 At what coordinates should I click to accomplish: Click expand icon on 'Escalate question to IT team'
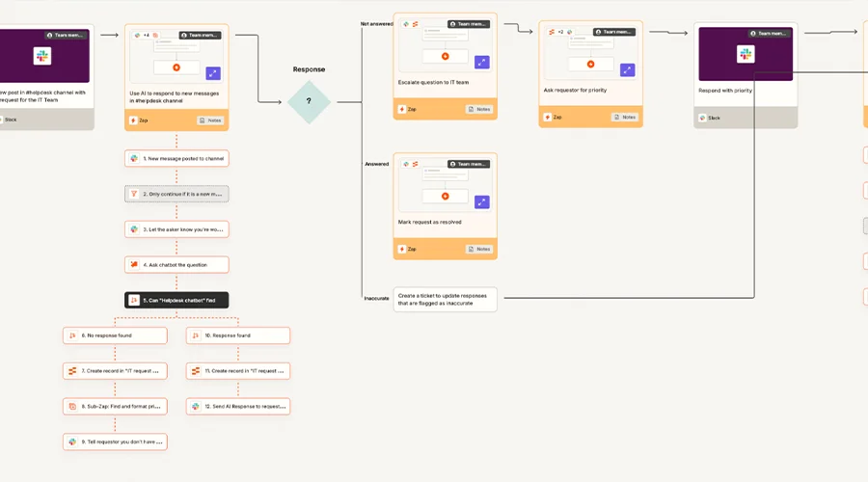[x=481, y=63]
